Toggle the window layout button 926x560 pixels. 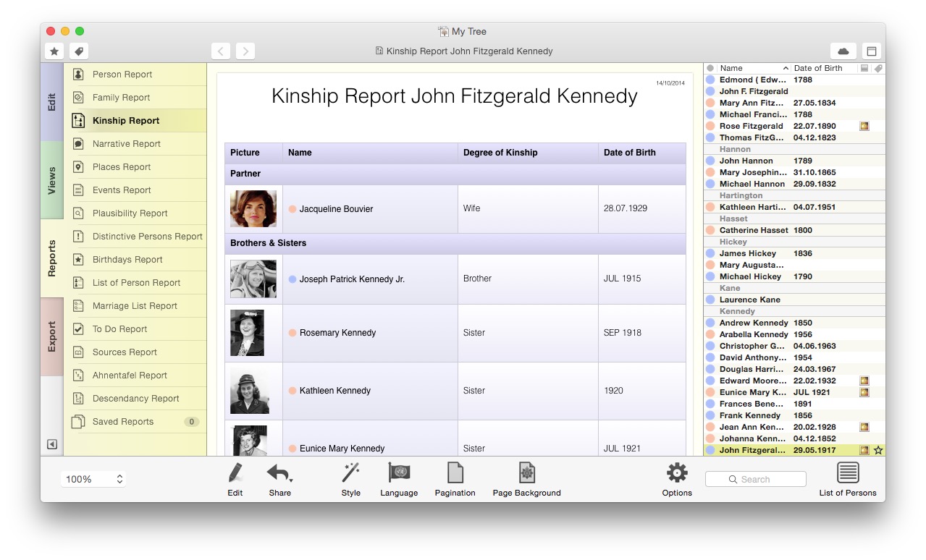872,51
